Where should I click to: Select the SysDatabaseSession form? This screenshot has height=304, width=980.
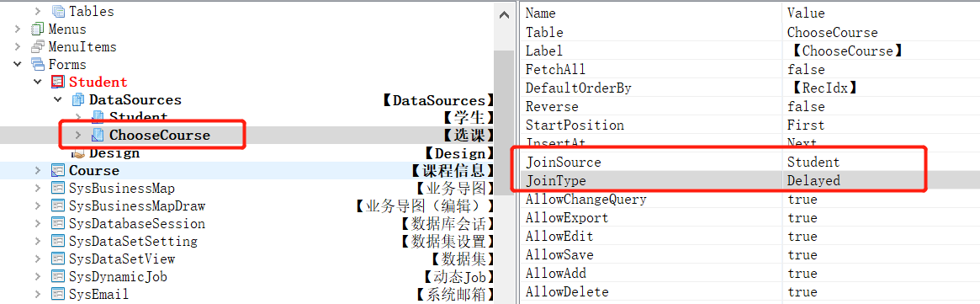tap(137, 223)
